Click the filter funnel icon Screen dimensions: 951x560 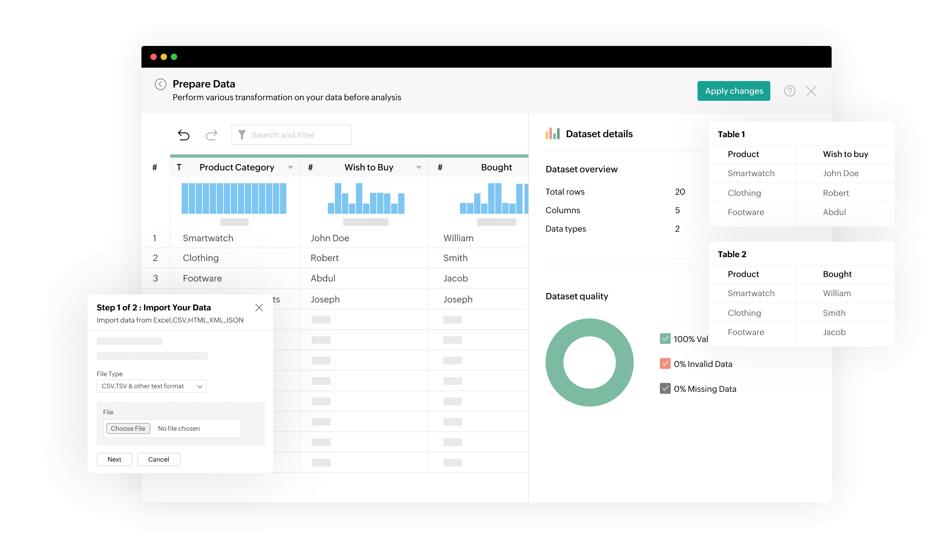pyautogui.click(x=242, y=135)
